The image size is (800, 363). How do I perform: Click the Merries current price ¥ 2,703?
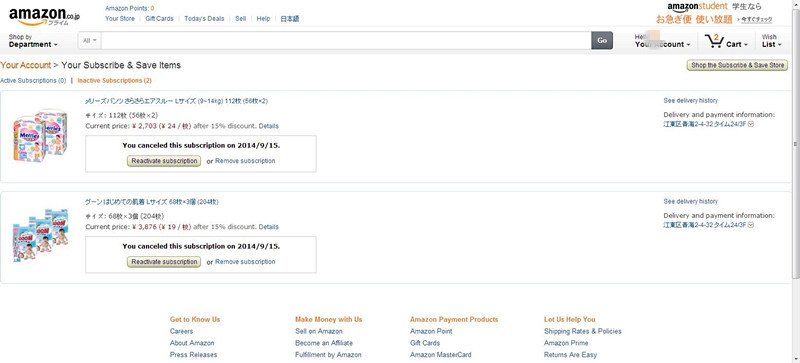tap(144, 126)
